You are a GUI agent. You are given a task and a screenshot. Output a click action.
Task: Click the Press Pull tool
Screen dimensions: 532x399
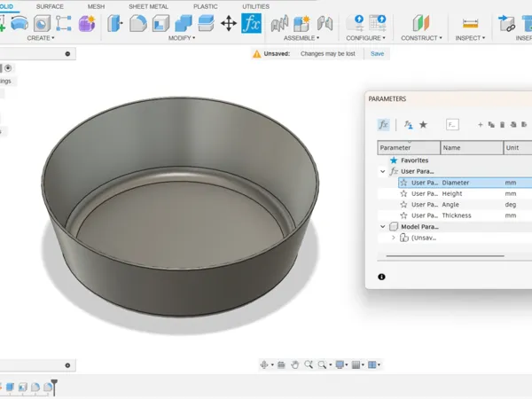click(115, 24)
